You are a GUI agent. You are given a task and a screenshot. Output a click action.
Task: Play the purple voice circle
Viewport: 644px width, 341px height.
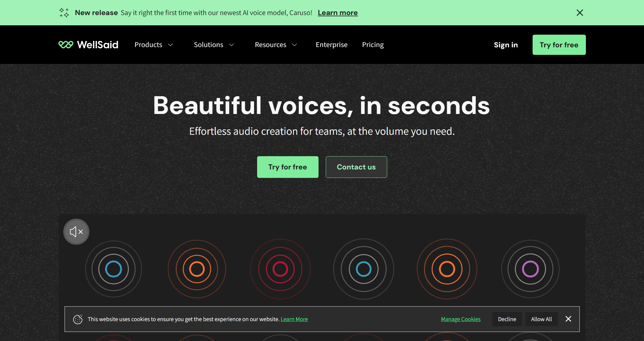pos(530,269)
